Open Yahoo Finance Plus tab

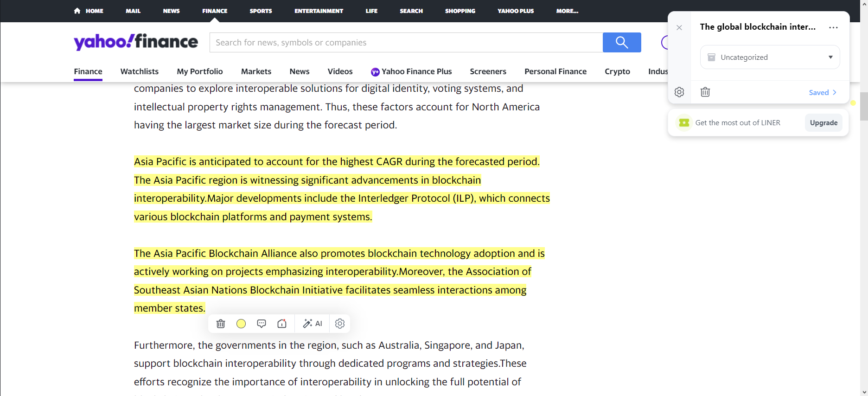click(x=411, y=71)
